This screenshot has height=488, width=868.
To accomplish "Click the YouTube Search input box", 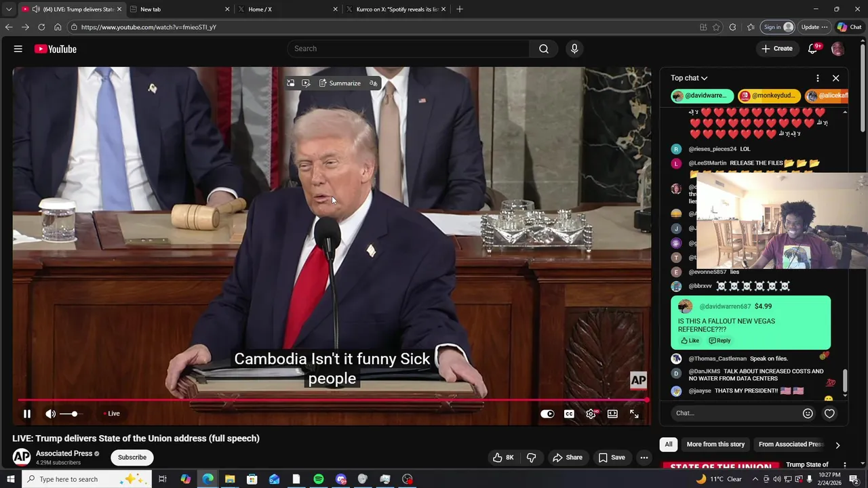I will [x=408, y=49].
